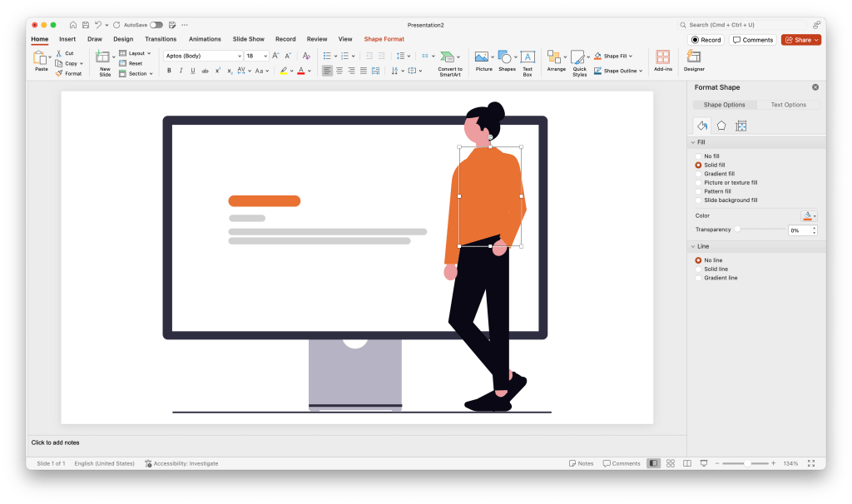Viewport: 852px width, 504px height.
Task: Click the Save icon in title bar
Action: pyautogui.click(x=85, y=25)
